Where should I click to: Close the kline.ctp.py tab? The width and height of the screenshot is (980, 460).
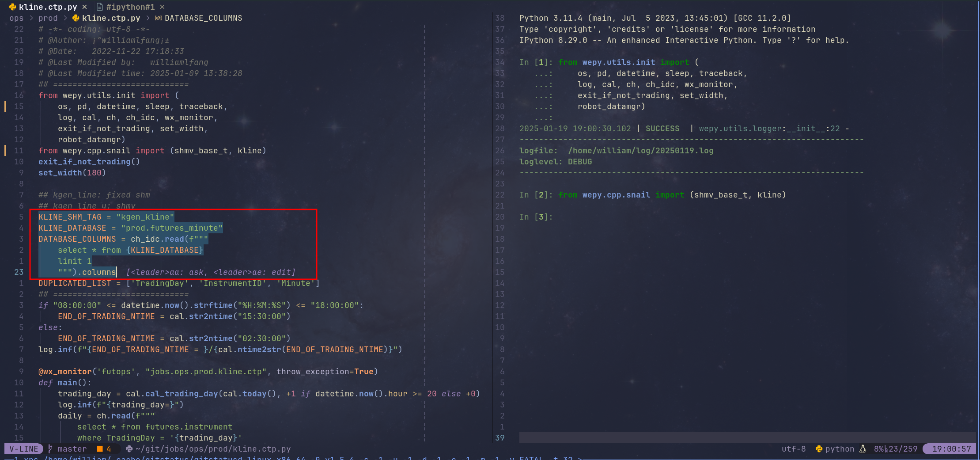tap(84, 7)
